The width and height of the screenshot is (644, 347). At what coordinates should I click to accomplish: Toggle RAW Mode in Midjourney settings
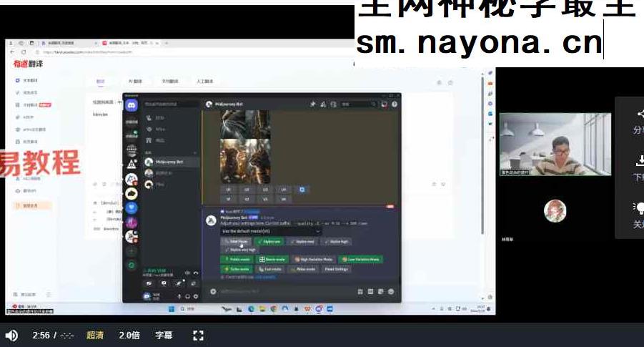click(x=236, y=242)
